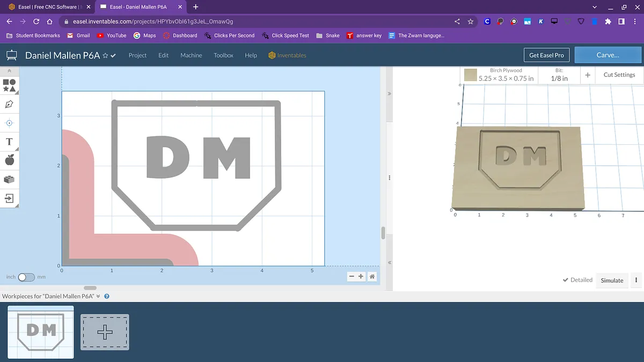Click the home reset view icon
Screen dimensions: 644x362
pos(372,277)
